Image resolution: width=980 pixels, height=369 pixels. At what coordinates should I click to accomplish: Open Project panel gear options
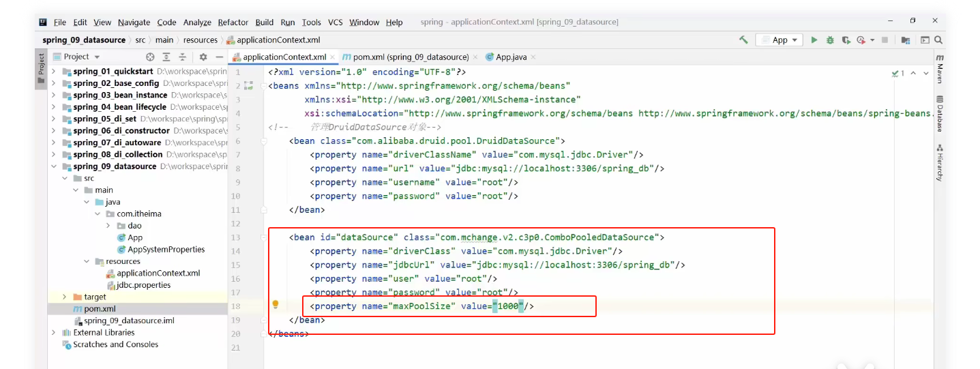pyautogui.click(x=203, y=57)
